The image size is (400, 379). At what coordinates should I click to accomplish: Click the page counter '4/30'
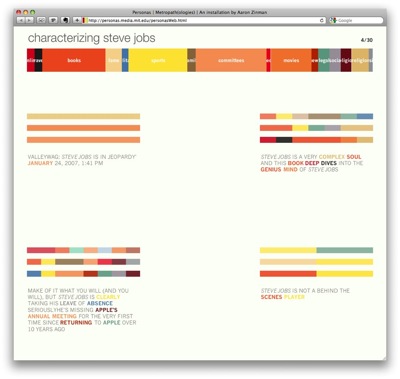pos(367,40)
